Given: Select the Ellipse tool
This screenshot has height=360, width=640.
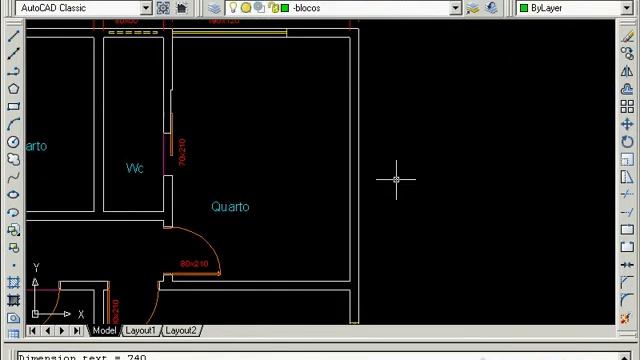Looking at the screenshot, I should point(13,195).
